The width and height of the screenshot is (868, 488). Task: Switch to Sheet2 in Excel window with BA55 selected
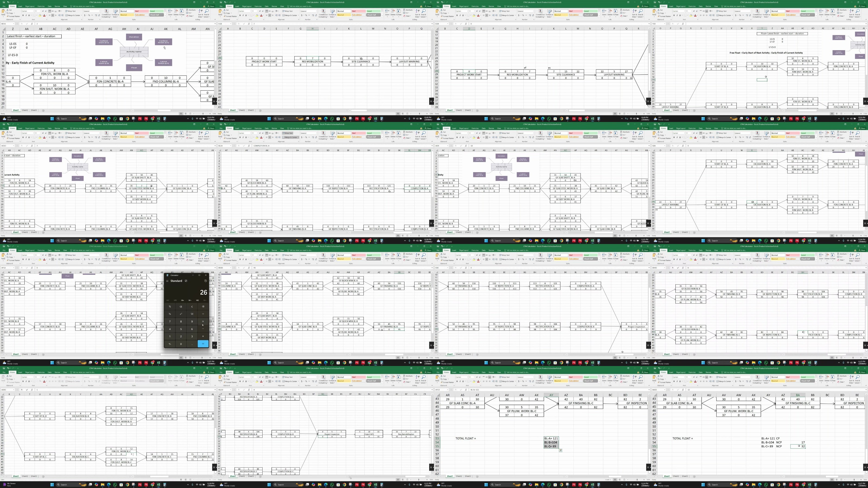(676, 476)
